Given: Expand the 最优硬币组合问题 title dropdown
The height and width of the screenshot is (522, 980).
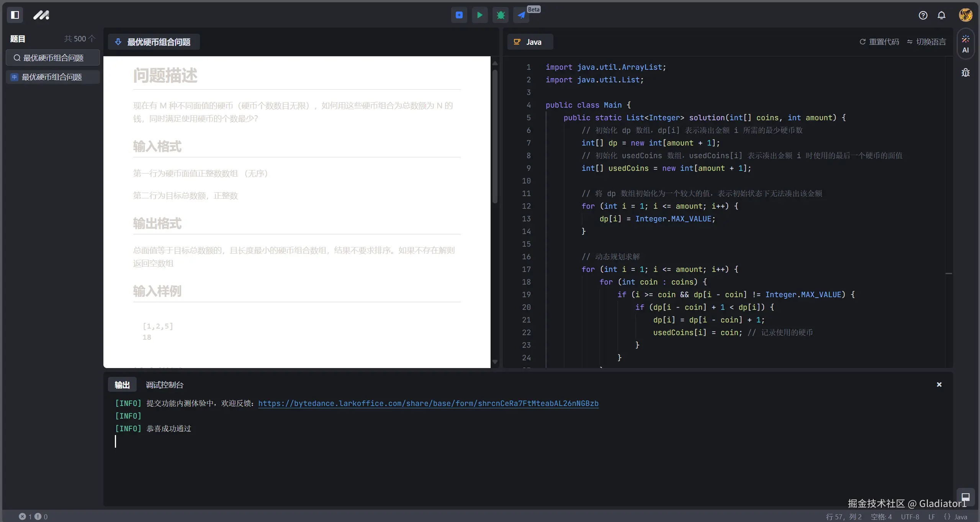Looking at the screenshot, I should coord(154,42).
